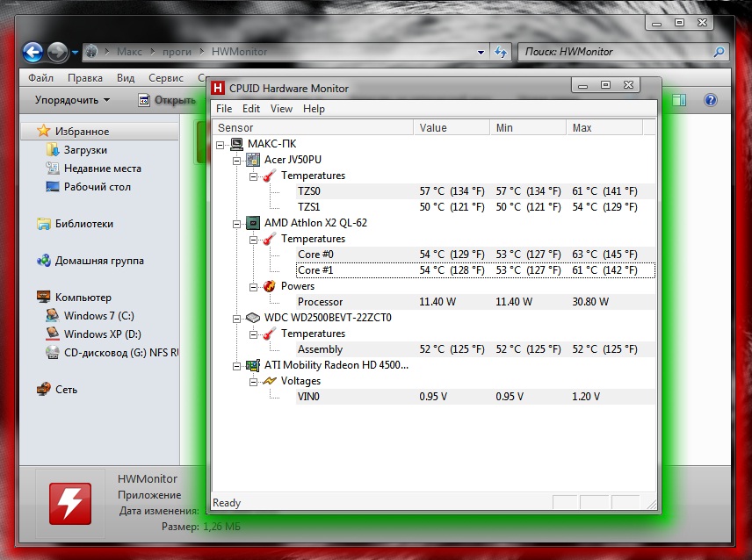Select the VIN0 voltage row

coord(476,397)
